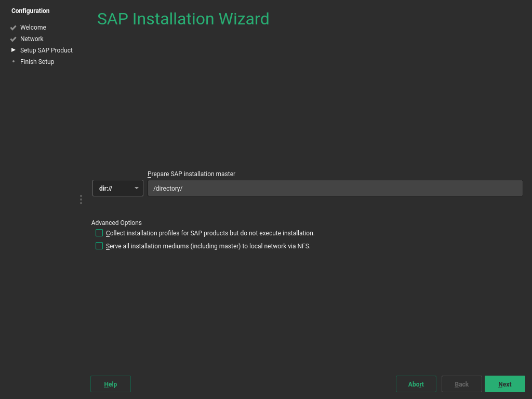Click the Next button
Image resolution: width=532 pixels, height=399 pixels.
click(504, 384)
